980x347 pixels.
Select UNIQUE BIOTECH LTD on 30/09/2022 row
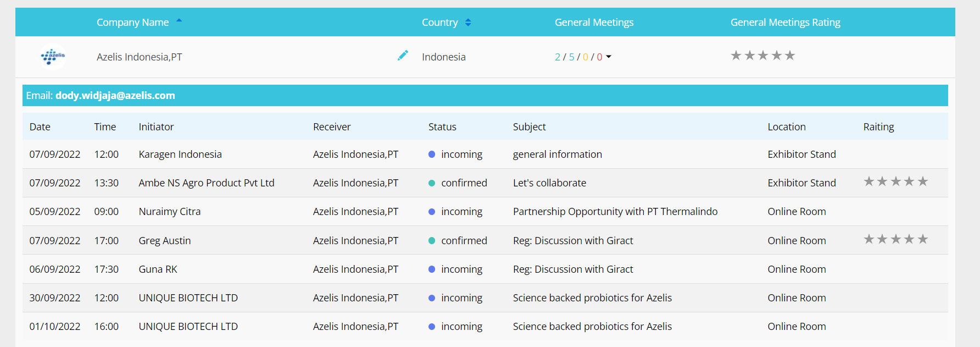pyautogui.click(x=188, y=298)
